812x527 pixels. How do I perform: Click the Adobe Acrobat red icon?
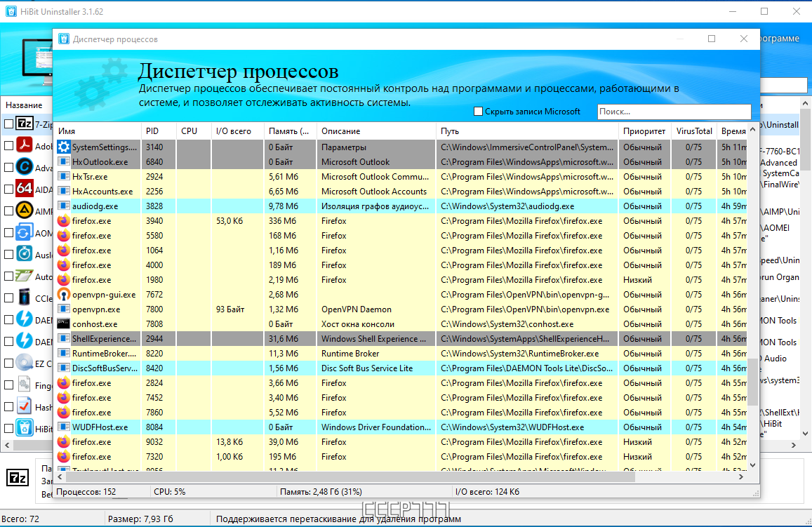pos(25,145)
